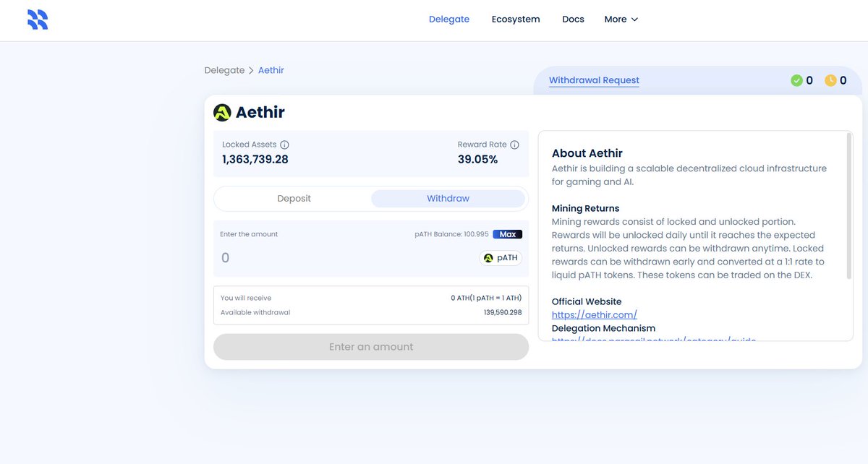Viewport: 868px width, 464px height.
Task: Open the Withdrawal Request link
Action: [594, 80]
